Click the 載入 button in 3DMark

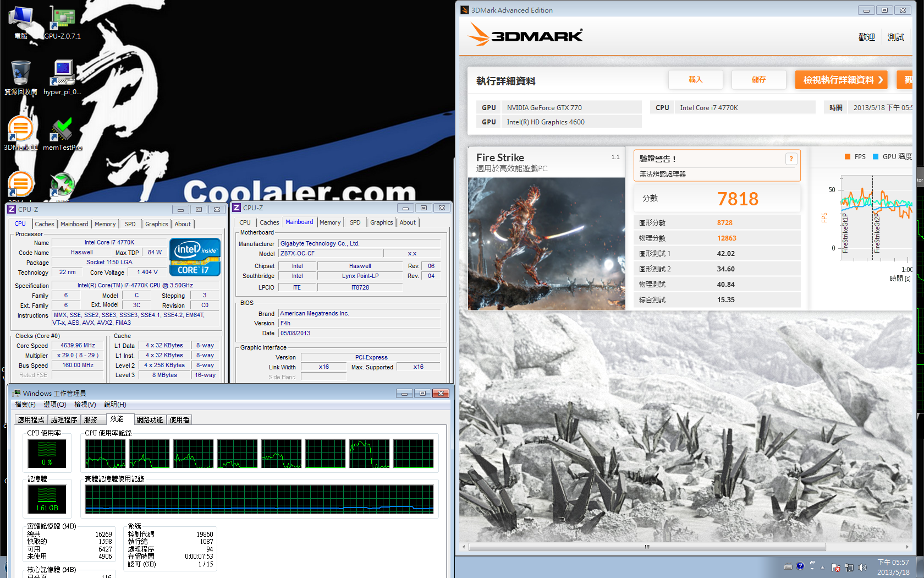click(x=696, y=80)
